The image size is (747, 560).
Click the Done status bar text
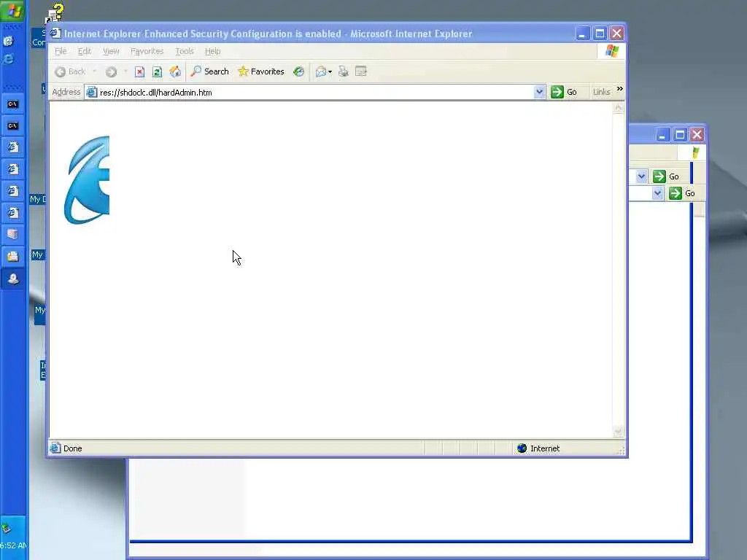point(72,448)
